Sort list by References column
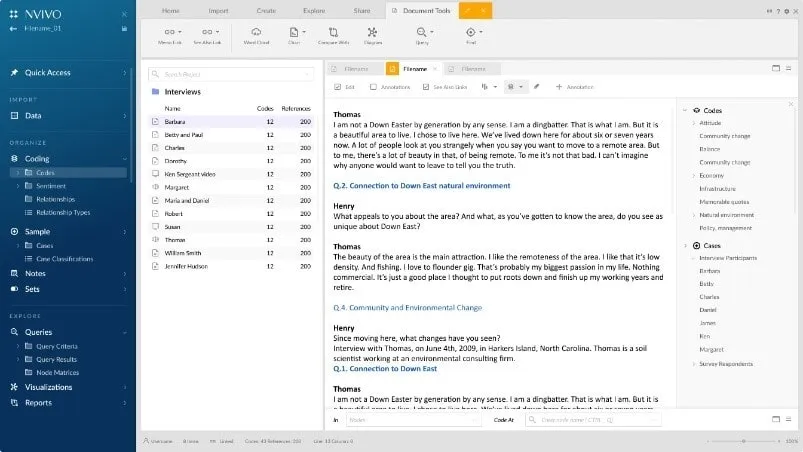The image size is (803, 452). point(295,109)
